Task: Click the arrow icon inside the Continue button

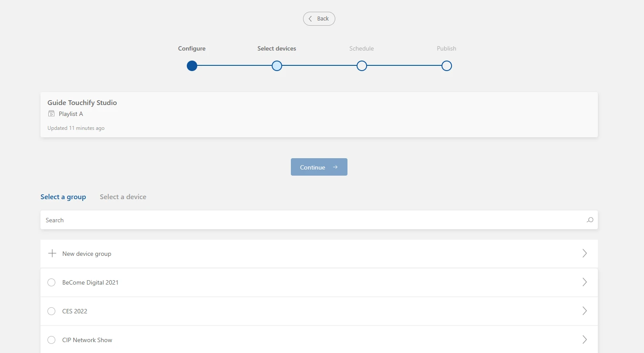Action: click(x=335, y=167)
